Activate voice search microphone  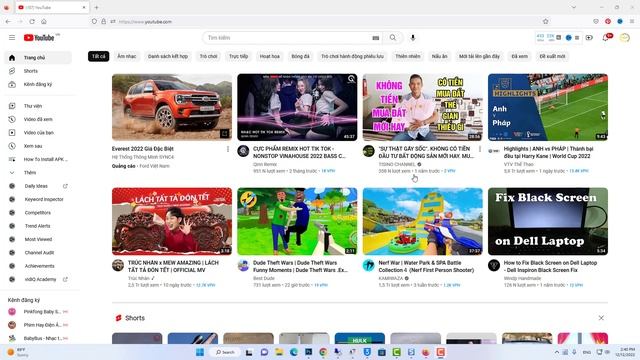413,38
